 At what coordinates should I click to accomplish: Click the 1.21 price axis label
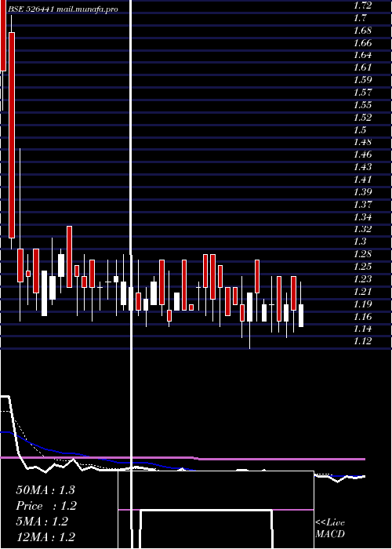pos(362,291)
